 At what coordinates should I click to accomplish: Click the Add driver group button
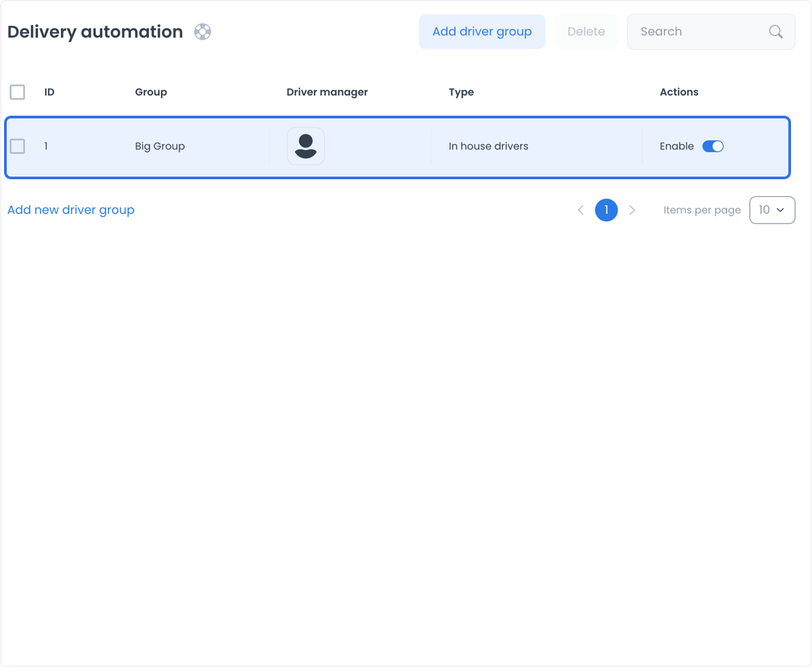pos(482,32)
